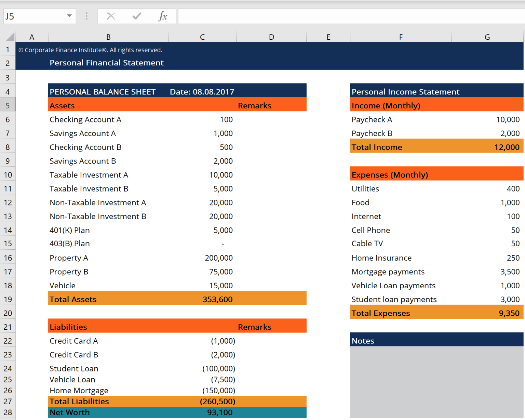
Task: Click the three-dot handle beside Name Box
Action: (x=86, y=16)
